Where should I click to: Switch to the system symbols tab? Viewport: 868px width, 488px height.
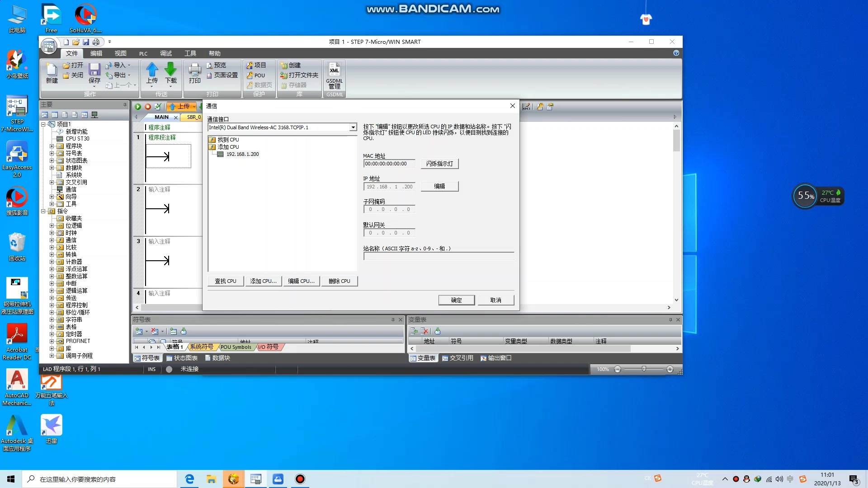click(201, 347)
